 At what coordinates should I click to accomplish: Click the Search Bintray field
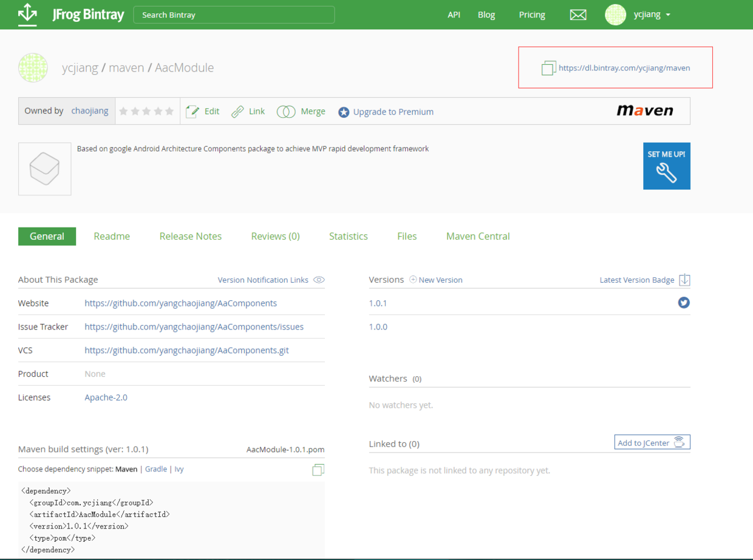[234, 15]
